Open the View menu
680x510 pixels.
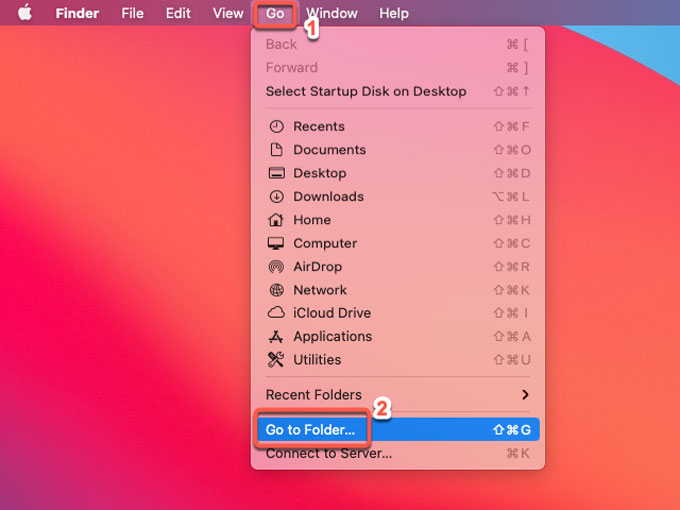(228, 13)
